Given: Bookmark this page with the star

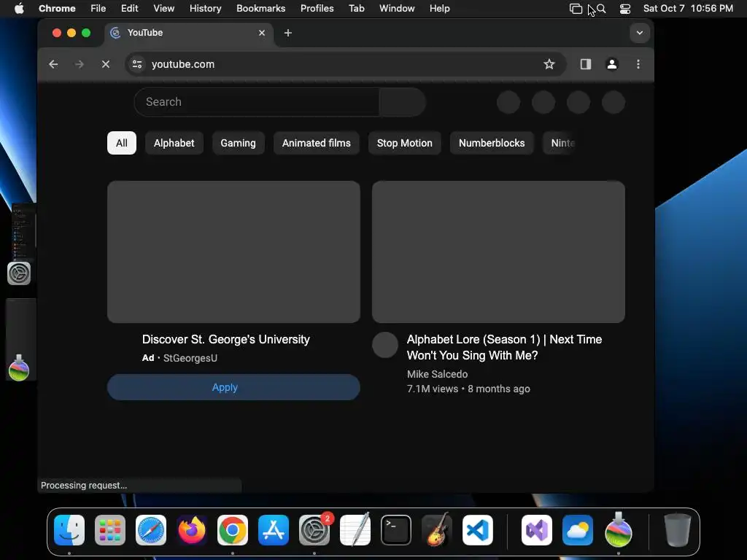Looking at the screenshot, I should coord(549,64).
